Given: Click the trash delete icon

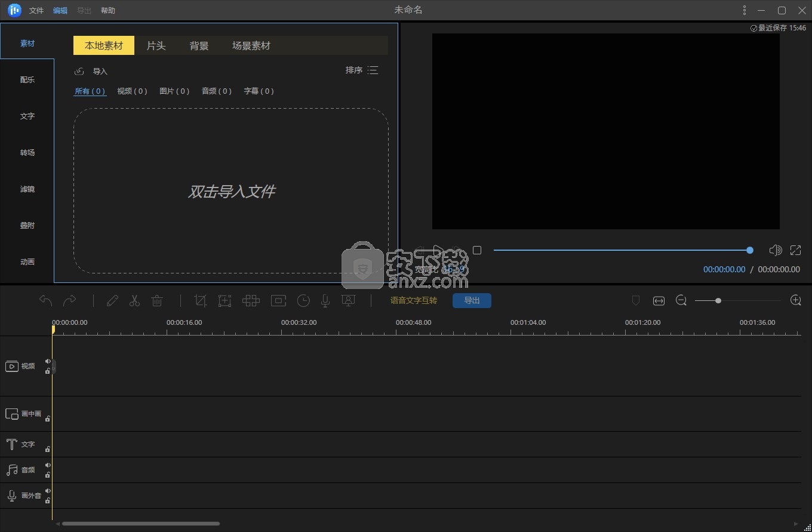Looking at the screenshot, I should tap(157, 301).
